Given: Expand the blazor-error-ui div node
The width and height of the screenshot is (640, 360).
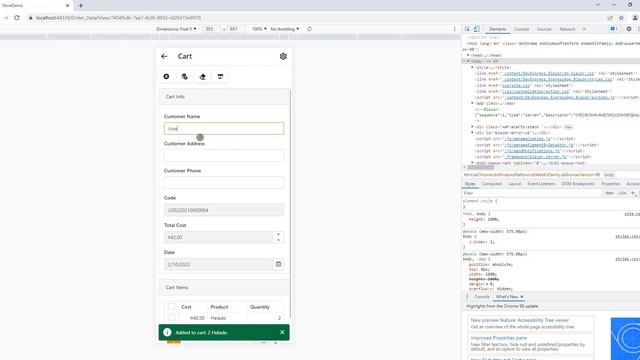Looking at the screenshot, I should pos(472,133).
